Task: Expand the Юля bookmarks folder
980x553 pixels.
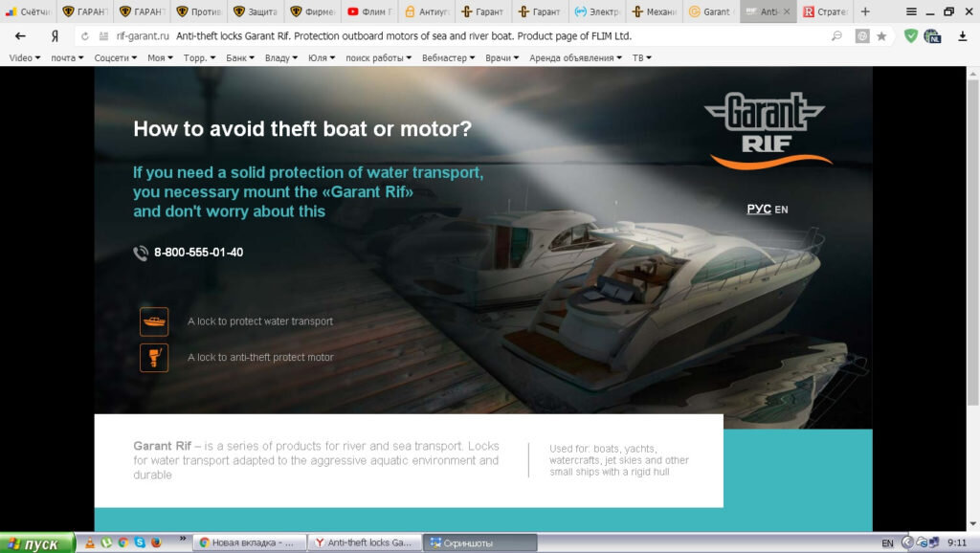Action: pos(322,57)
